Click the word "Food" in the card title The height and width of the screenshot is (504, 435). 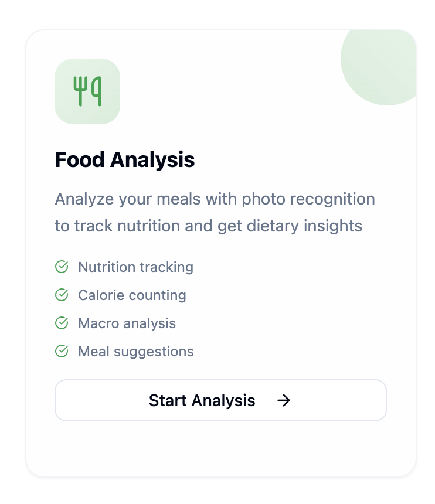[x=80, y=160]
